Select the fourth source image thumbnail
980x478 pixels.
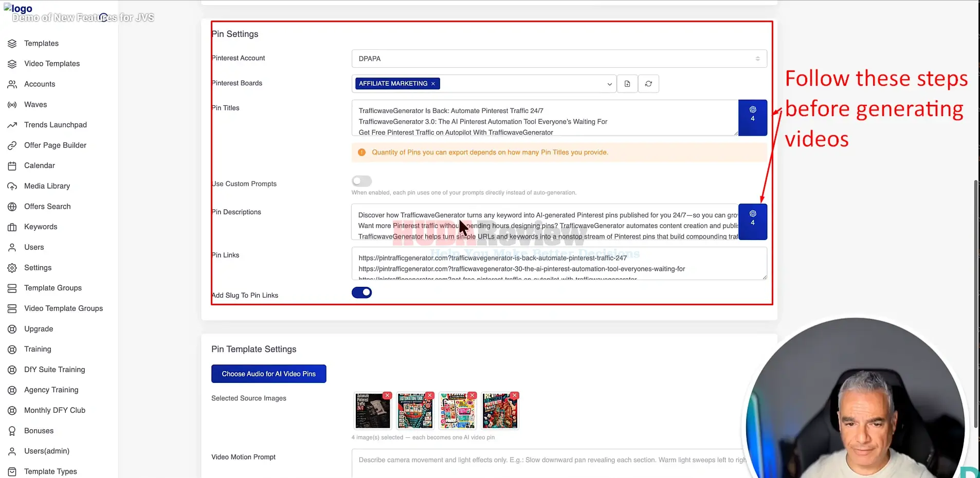pyautogui.click(x=500, y=411)
